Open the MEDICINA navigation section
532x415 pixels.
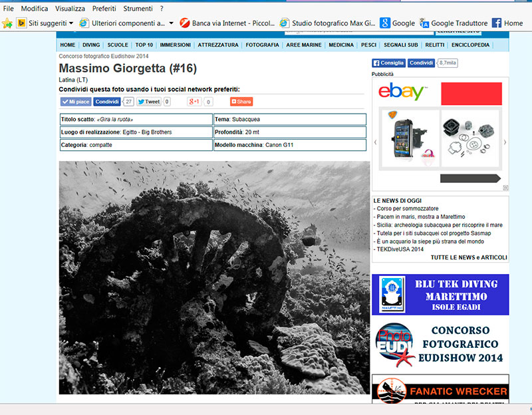tap(341, 45)
